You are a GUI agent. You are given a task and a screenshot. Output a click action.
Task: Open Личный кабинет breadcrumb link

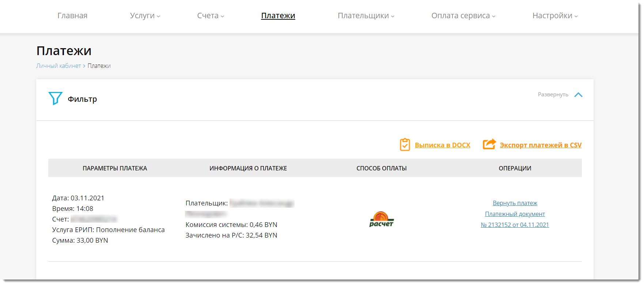tap(58, 66)
